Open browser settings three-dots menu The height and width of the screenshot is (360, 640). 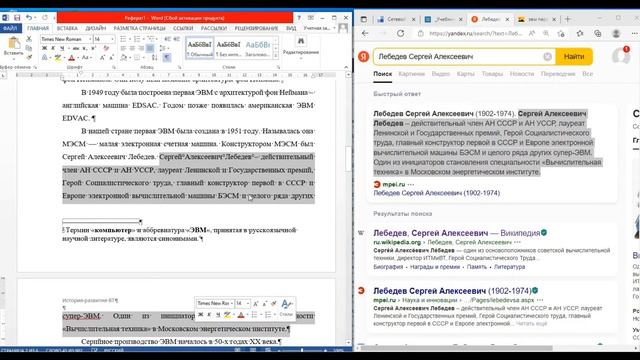pos(635,33)
